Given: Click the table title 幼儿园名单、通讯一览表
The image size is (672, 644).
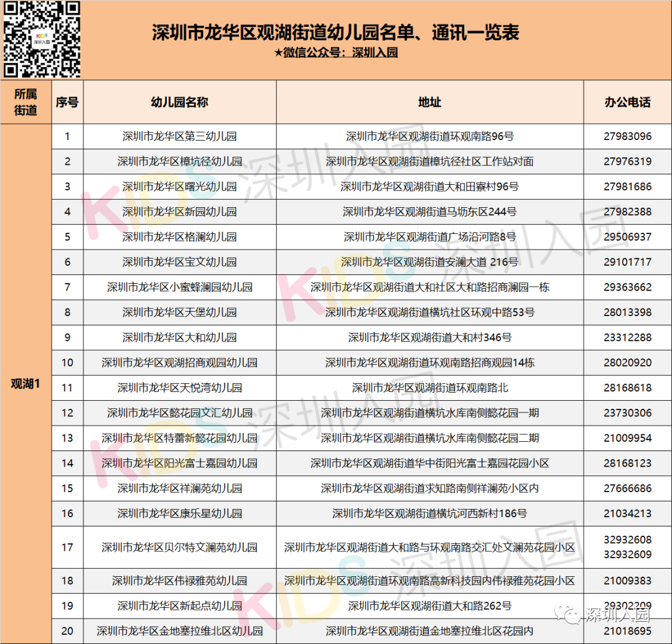Looking at the screenshot, I should pos(423,32).
